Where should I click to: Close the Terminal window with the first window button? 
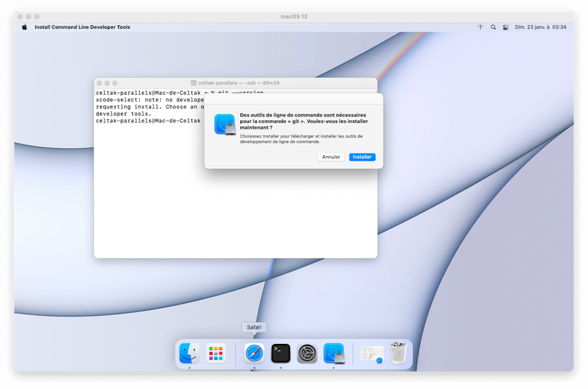99,83
